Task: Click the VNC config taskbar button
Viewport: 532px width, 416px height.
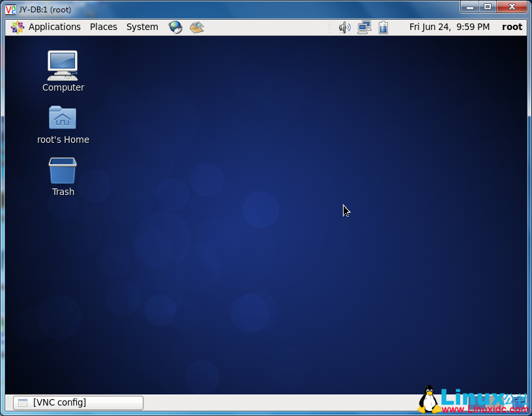Action: [78, 403]
